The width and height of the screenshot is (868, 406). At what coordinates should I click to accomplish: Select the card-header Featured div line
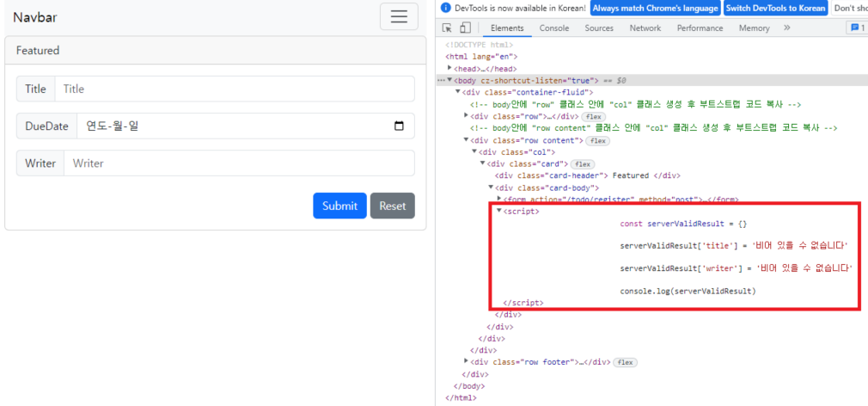[x=587, y=176]
